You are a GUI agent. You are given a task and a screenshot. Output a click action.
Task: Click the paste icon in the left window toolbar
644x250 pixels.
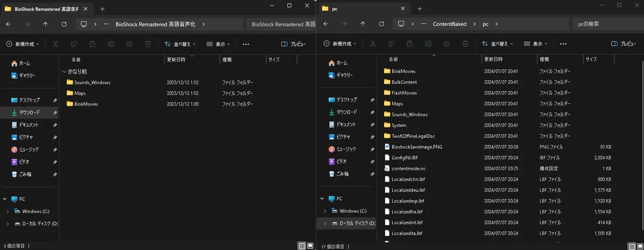[93, 44]
